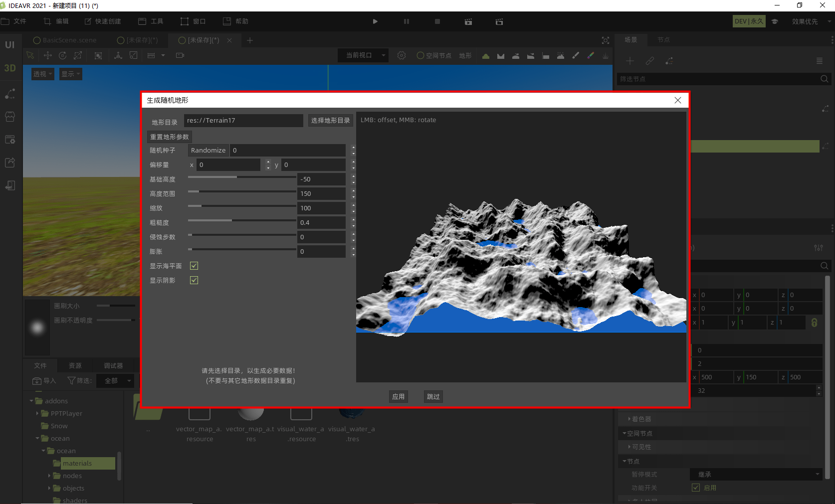Image resolution: width=835 pixels, height=504 pixels.
Task: Open the File menu
Action: [14, 21]
